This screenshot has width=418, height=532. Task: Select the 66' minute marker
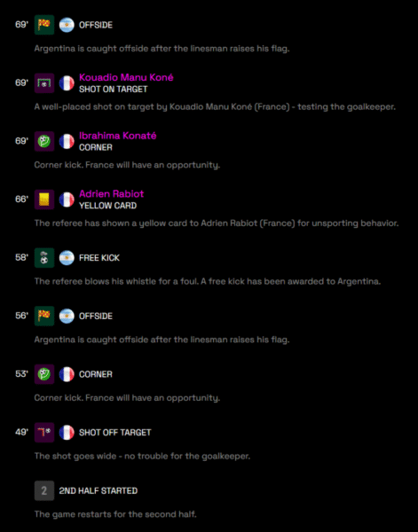[x=21, y=199]
